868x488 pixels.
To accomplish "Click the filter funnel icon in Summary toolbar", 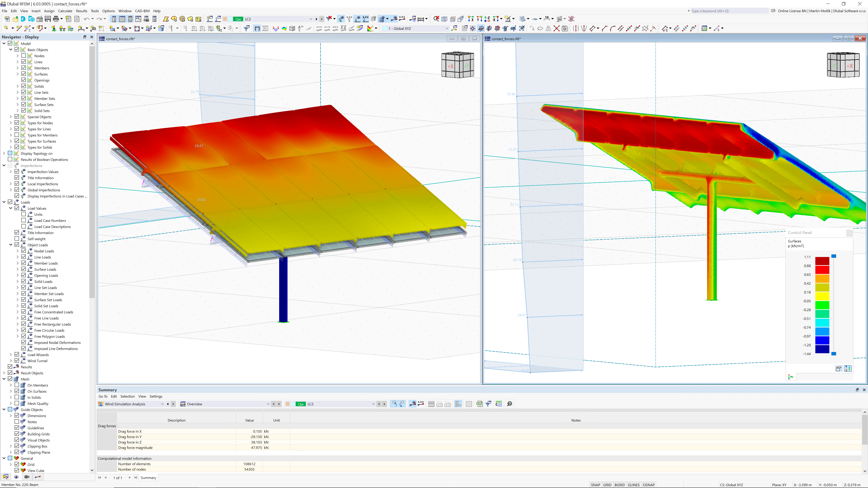I will pyautogui.click(x=488, y=404).
